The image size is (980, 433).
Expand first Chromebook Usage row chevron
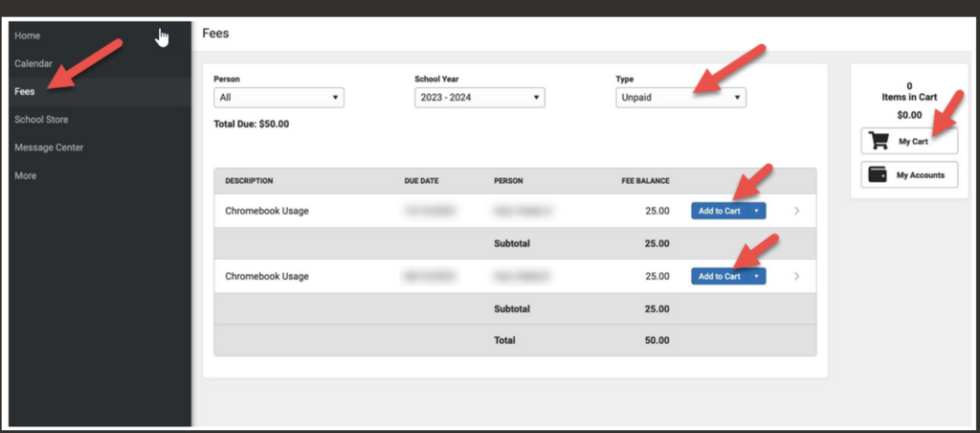click(797, 211)
